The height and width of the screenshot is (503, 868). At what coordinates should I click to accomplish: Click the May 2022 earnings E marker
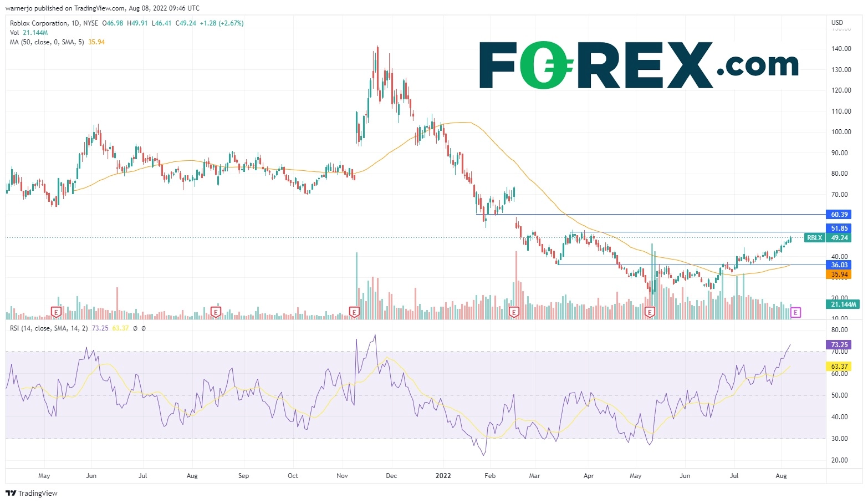[650, 312]
